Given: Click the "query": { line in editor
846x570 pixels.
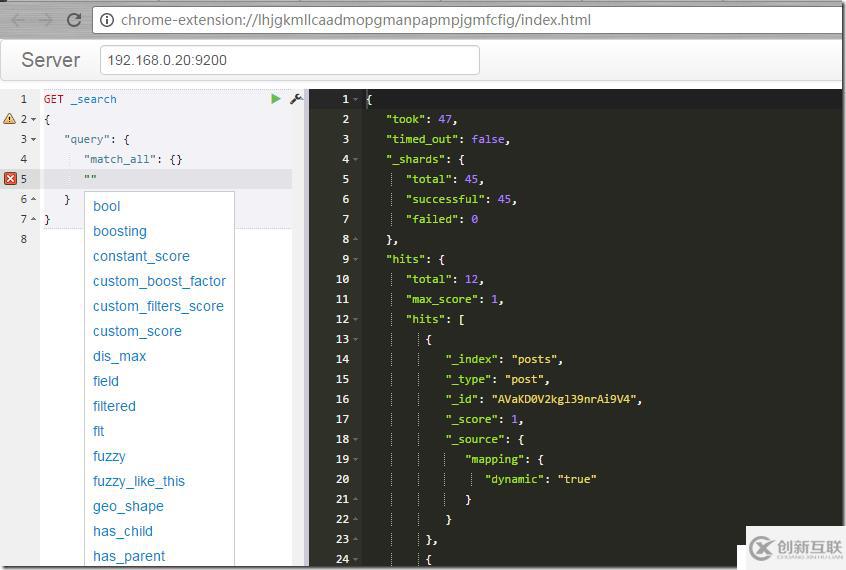Looking at the screenshot, I should click(x=97, y=139).
